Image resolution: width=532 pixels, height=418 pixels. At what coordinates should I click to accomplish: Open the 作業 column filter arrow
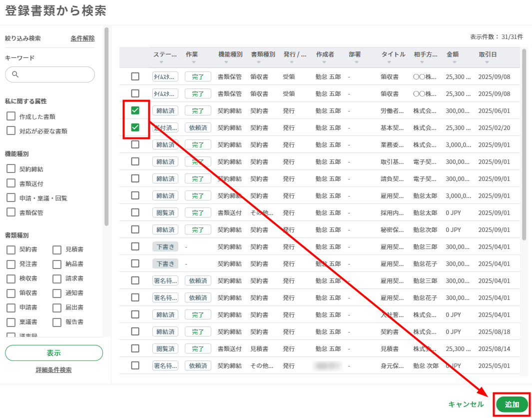194,62
